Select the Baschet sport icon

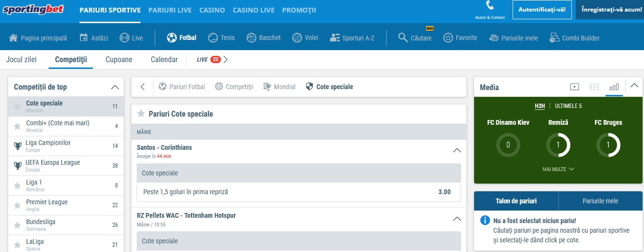(251, 38)
